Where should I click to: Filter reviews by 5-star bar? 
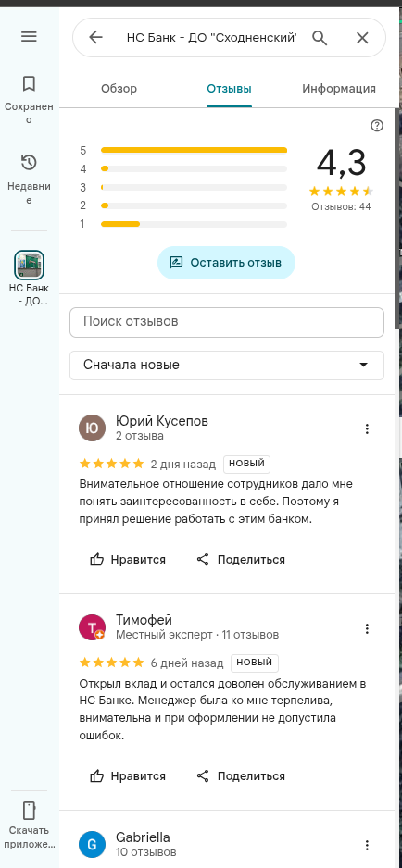(195, 150)
